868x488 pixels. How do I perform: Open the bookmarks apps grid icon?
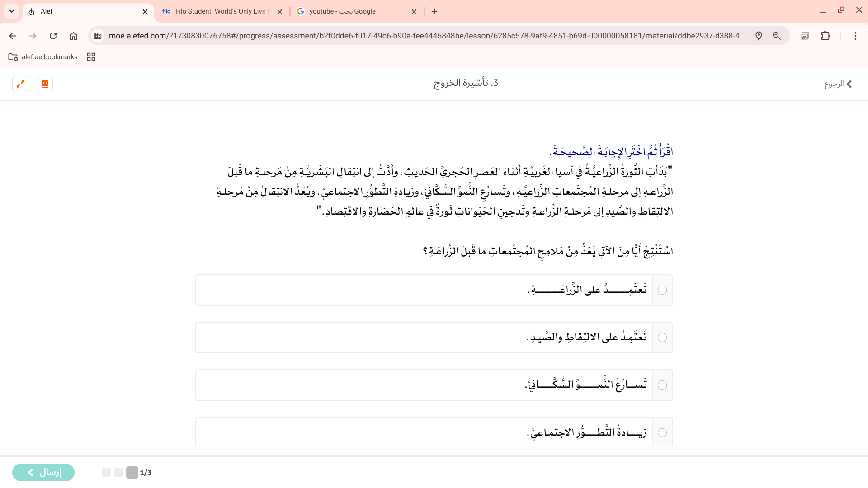click(x=91, y=57)
